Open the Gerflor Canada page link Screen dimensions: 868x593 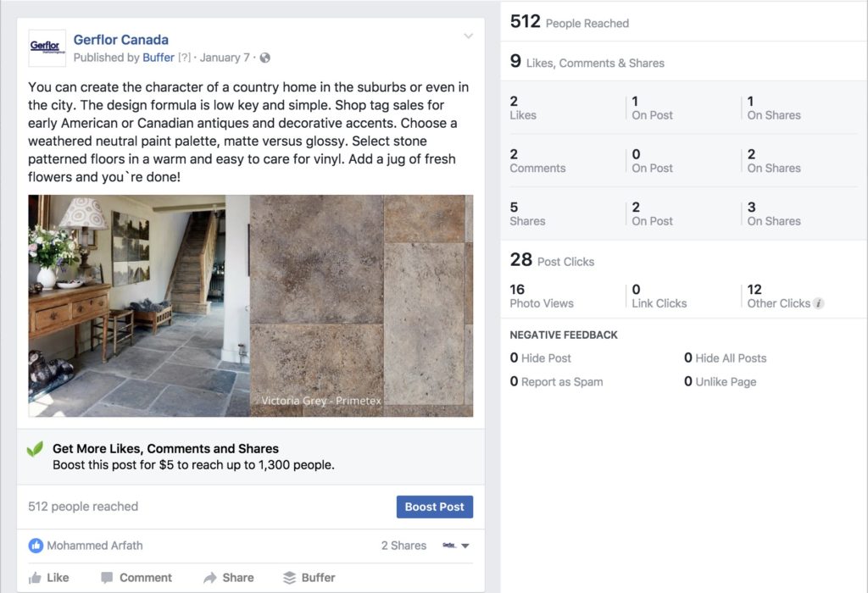point(120,40)
